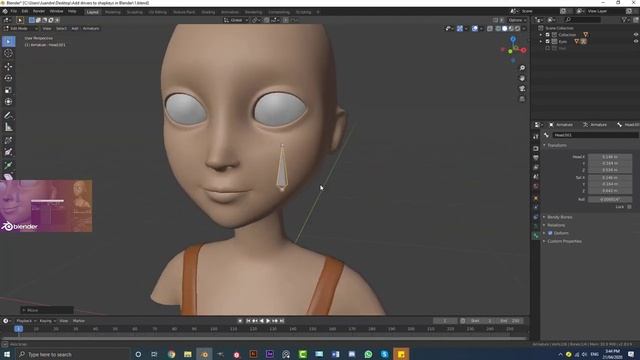Open the Options dropdown
The width and height of the screenshot is (640, 360).
point(517,20)
